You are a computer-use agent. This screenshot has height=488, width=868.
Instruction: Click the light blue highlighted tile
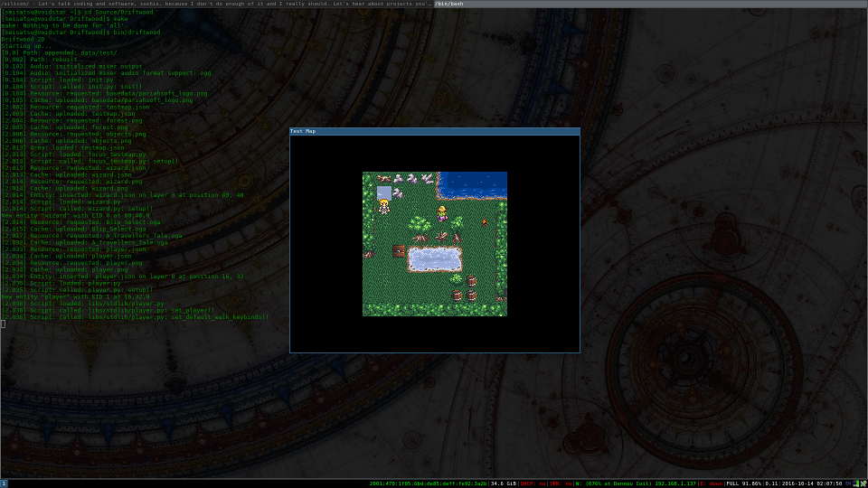pyautogui.click(x=384, y=192)
